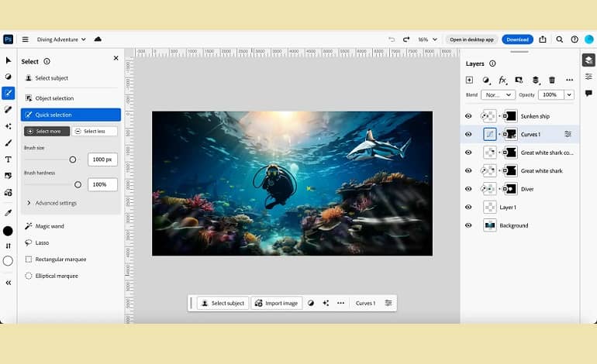The width and height of the screenshot is (597, 364).
Task: Choose Quick selection tool
Action: pos(71,115)
